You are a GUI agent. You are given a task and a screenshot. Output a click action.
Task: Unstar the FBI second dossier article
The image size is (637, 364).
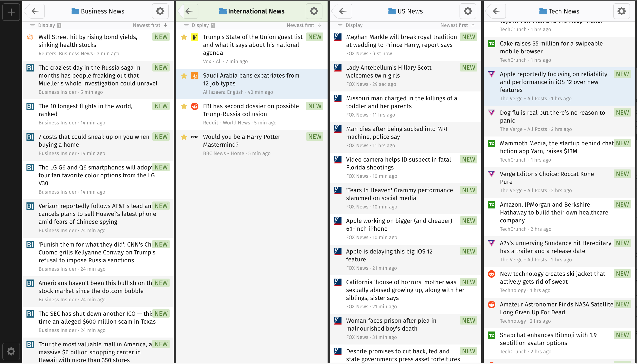pos(184,107)
